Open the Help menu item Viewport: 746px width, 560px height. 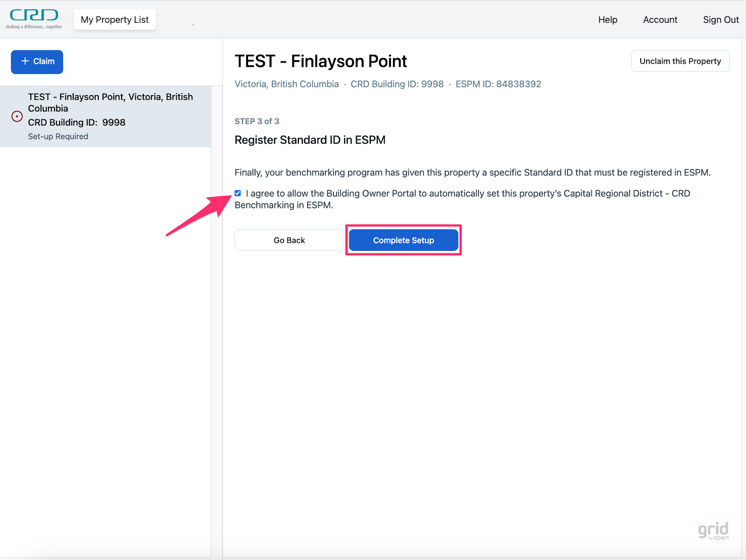(608, 20)
